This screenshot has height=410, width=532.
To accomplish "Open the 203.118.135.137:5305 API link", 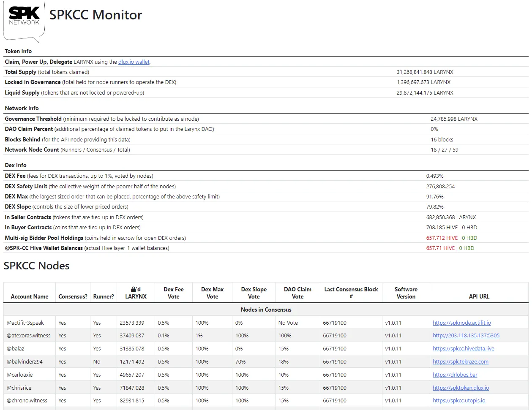I will point(466,336).
